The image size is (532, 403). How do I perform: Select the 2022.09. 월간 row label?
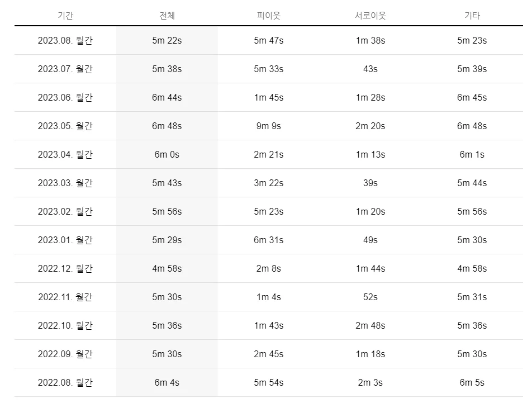(x=65, y=354)
